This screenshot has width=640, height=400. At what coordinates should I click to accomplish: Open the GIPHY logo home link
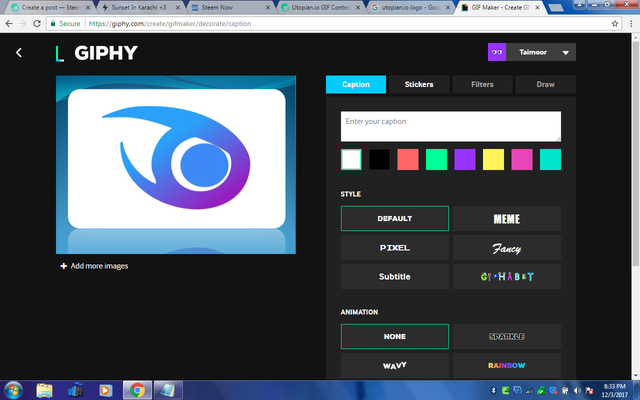point(97,53)
